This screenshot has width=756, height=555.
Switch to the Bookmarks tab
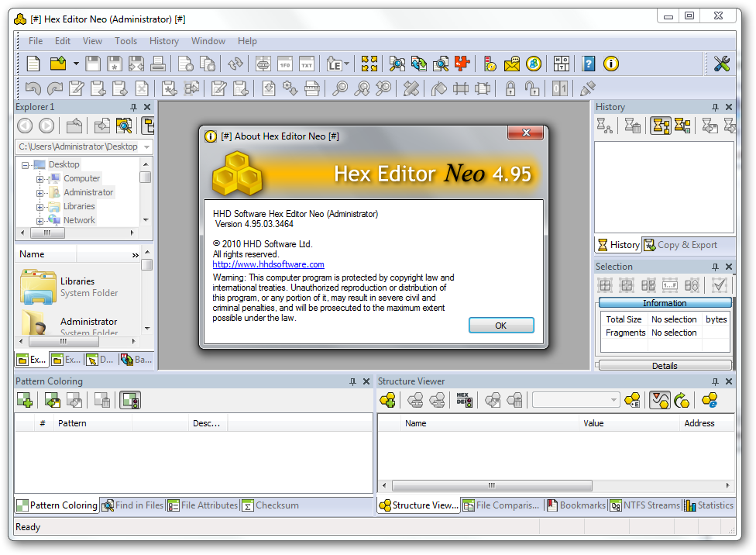pyautogui.click(x=576, y=505)
